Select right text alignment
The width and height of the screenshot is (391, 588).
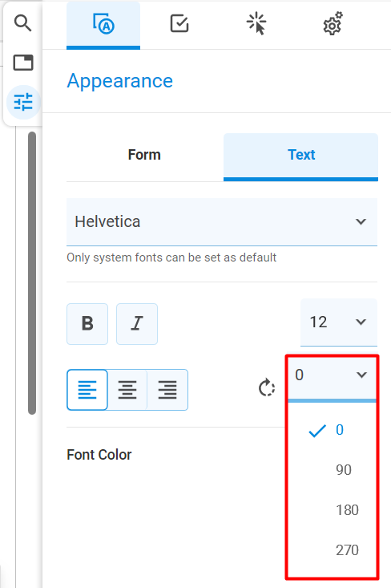pos(167,390)
